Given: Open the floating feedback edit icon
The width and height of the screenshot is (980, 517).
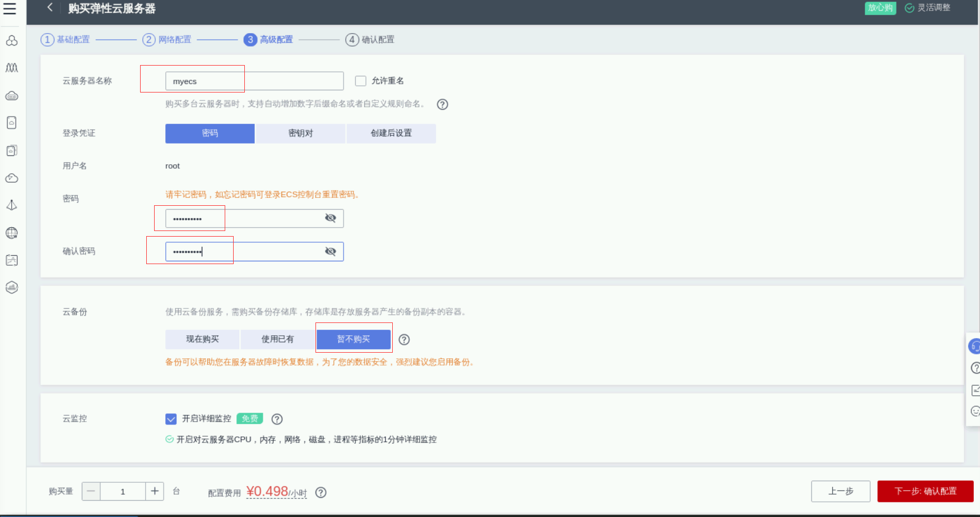Looking at the screenshot, I should pyautogui.click(x=975, y=390).
